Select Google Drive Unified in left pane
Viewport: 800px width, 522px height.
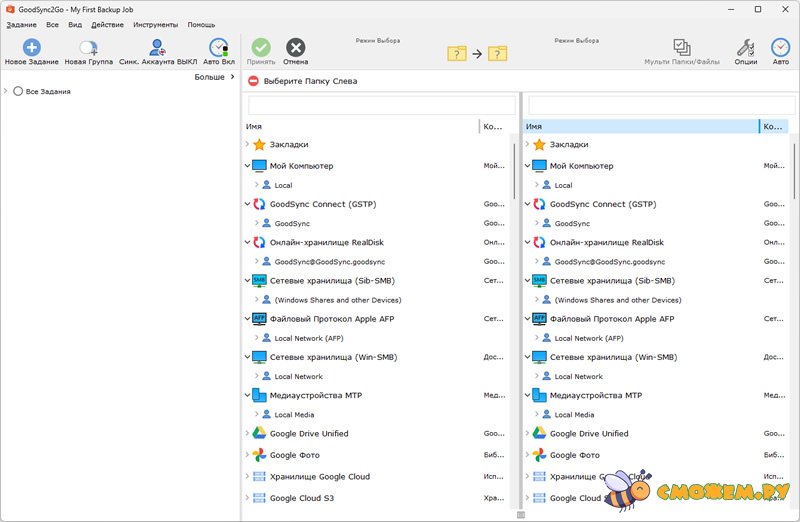point(309,434)
